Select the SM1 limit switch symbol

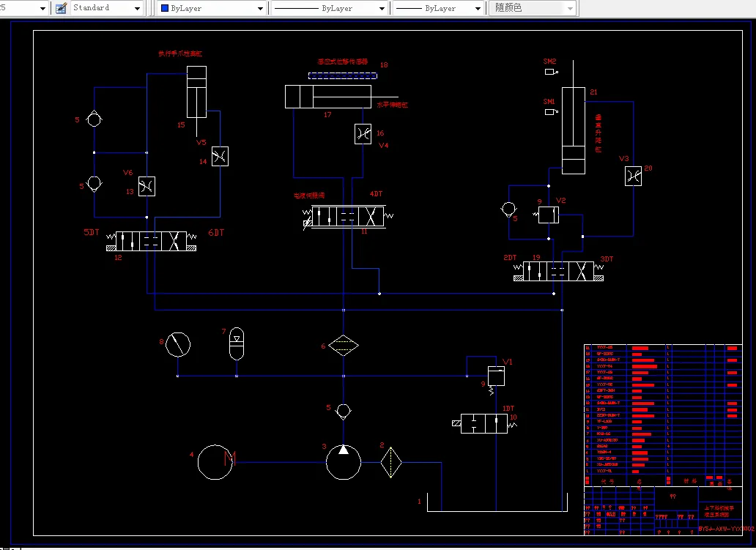(x=552, y=112)
